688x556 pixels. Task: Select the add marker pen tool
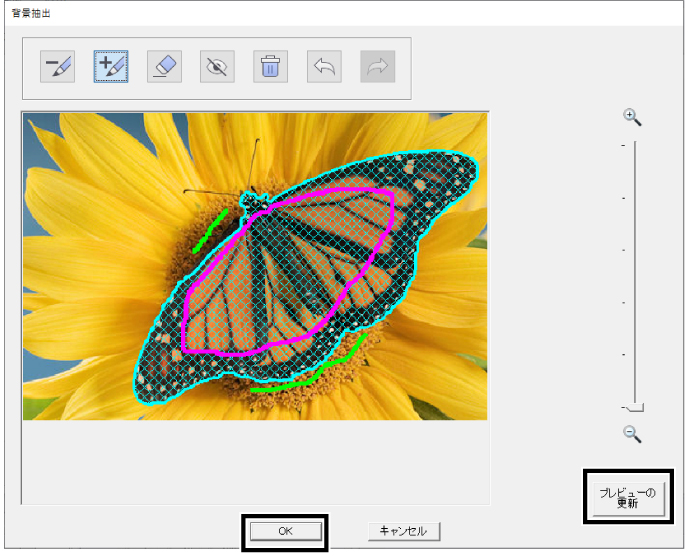click(111, 67)
